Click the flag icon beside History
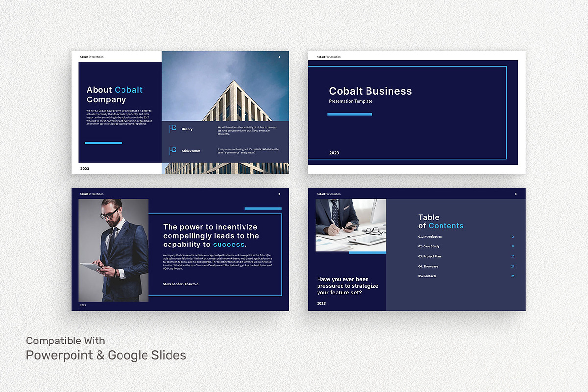This screenshot has height=392, width=588. pyautogui.click(x=172, y=129)
